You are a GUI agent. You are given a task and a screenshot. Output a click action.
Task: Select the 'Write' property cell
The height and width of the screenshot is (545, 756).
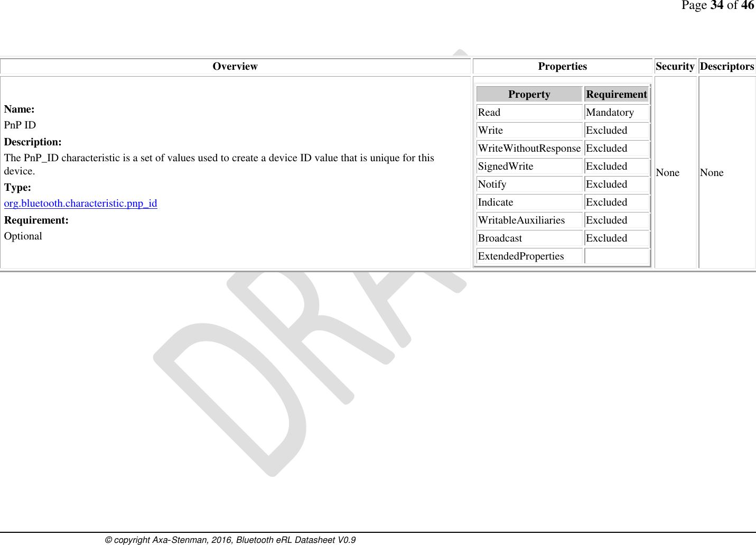click(x=529, y=130)
